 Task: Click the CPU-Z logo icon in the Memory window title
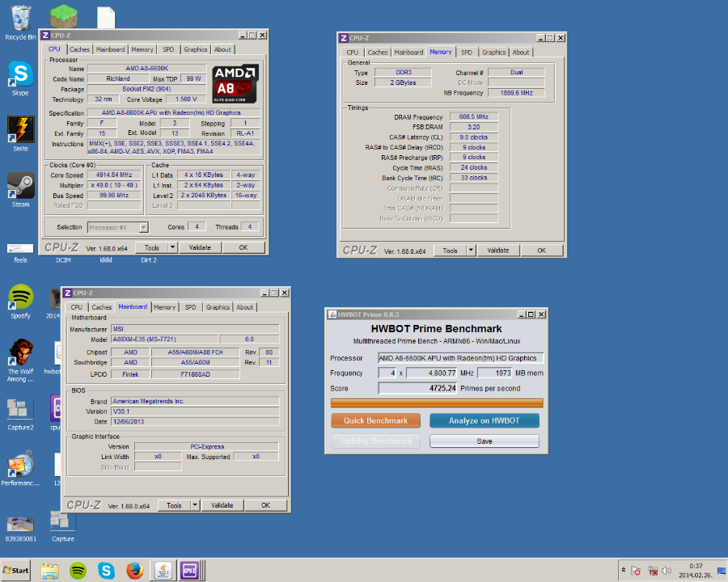click(344, 38)
